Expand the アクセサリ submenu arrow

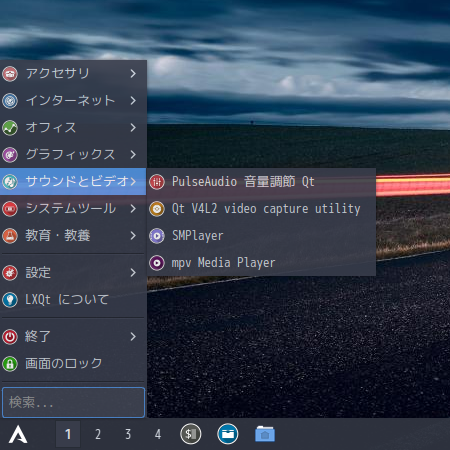[x=133, y=73]
